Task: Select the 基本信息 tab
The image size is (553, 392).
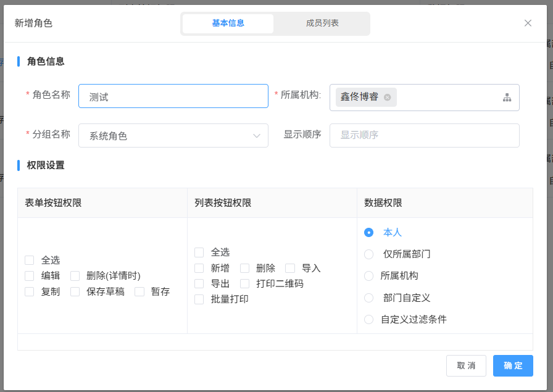Action: pyautogui.click(x=228, y=23)
